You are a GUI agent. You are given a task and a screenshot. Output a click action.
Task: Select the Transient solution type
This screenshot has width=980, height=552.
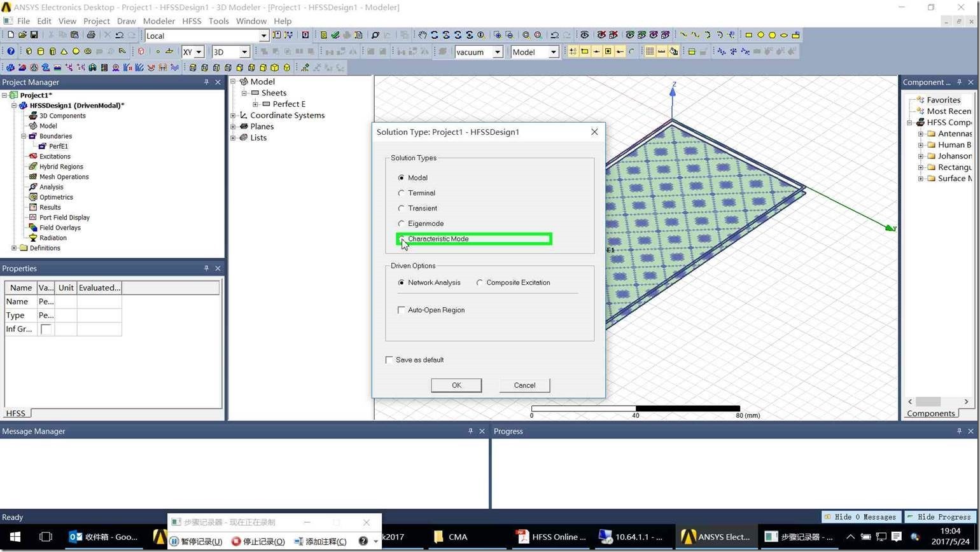[417, 208]
